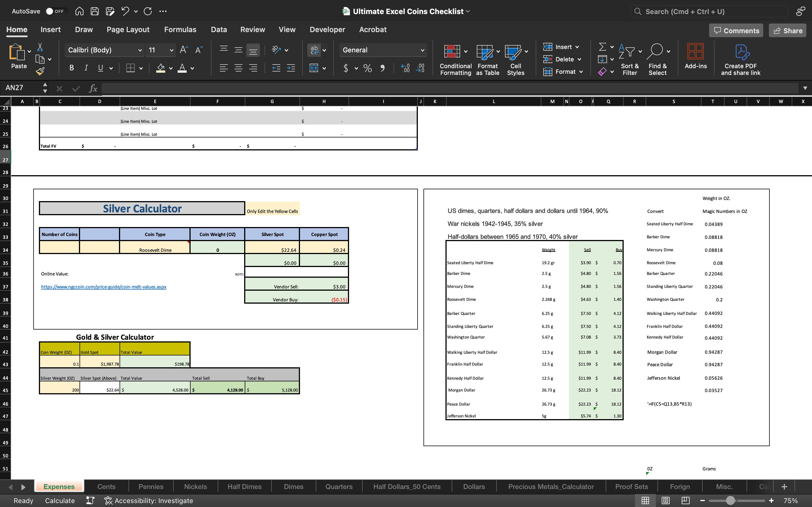Open the NGC coin melt values link

coord(103,287)
